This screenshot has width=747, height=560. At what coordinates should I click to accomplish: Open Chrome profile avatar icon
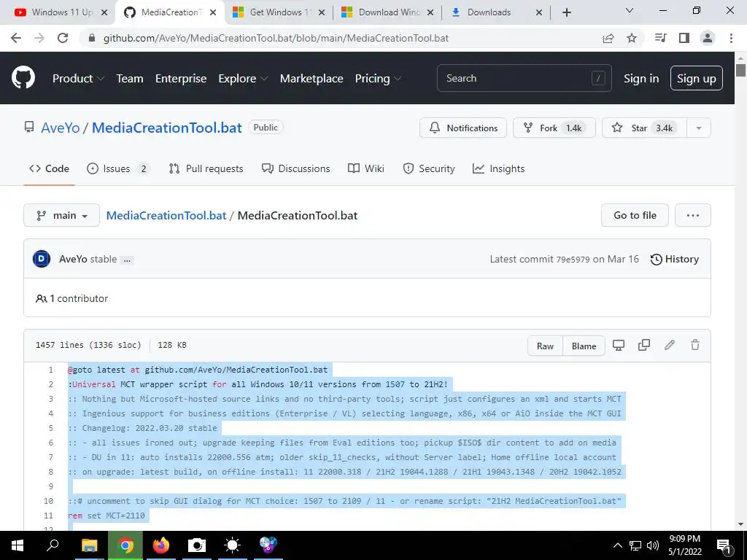pyautogui.click(x=708, y=38)
